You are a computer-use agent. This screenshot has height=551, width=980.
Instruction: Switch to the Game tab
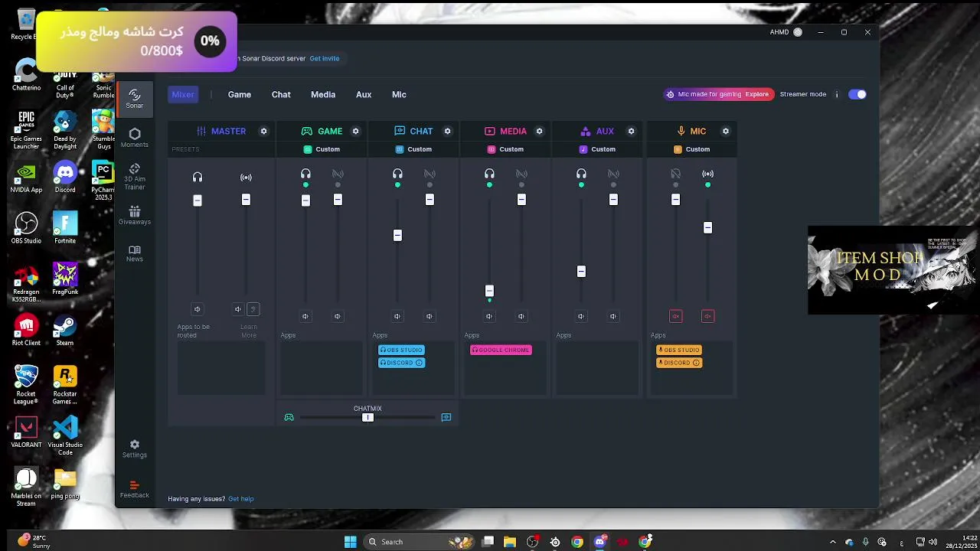tap(240, 94)
